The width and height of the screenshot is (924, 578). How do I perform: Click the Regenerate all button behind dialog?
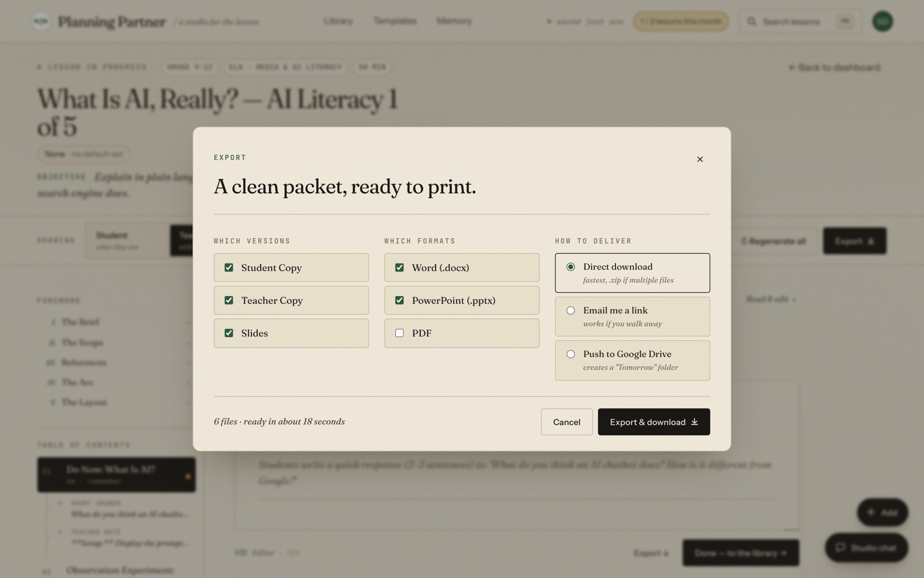[x=773, y=241]
